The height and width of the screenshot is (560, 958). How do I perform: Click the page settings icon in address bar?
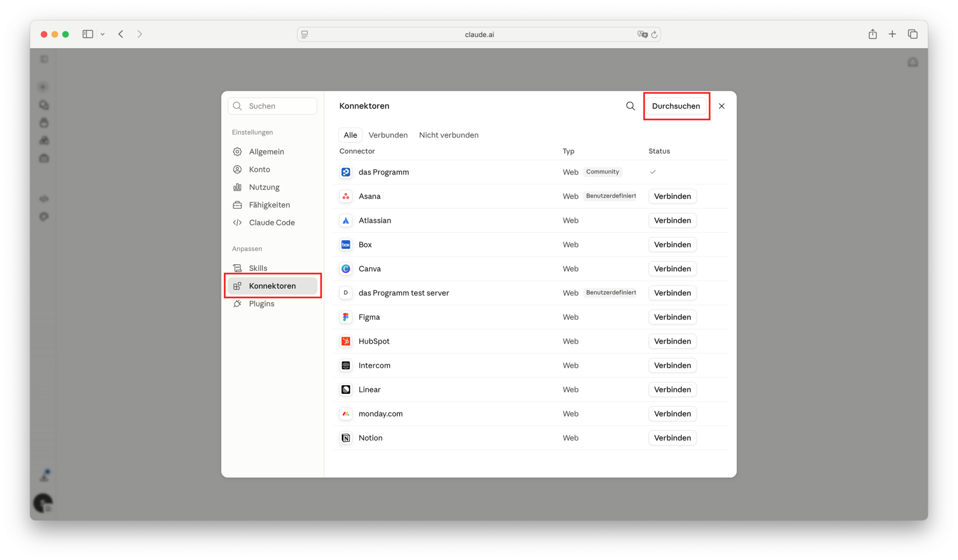[x=304, y=34]
